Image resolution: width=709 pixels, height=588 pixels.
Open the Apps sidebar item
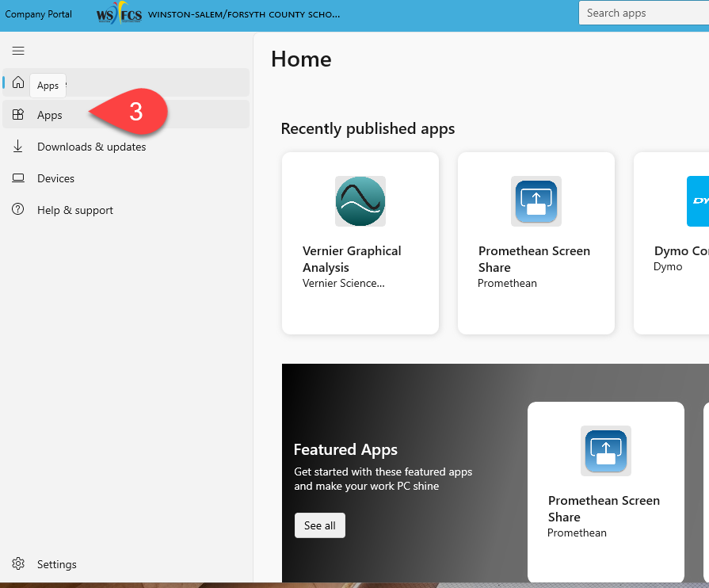126,114
